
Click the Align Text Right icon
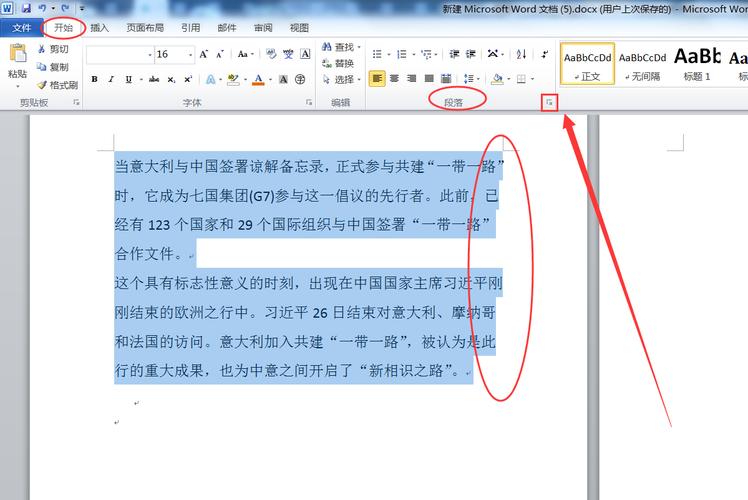pyautogui.click(x=411, y=78)
